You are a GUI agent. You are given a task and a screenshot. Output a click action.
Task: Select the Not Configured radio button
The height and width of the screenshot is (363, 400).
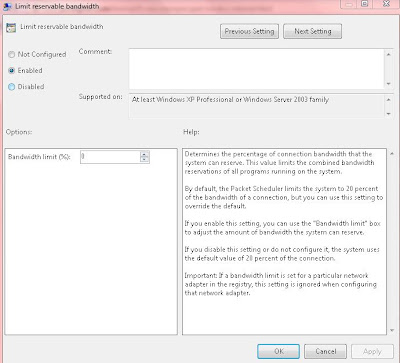(12, 54)
